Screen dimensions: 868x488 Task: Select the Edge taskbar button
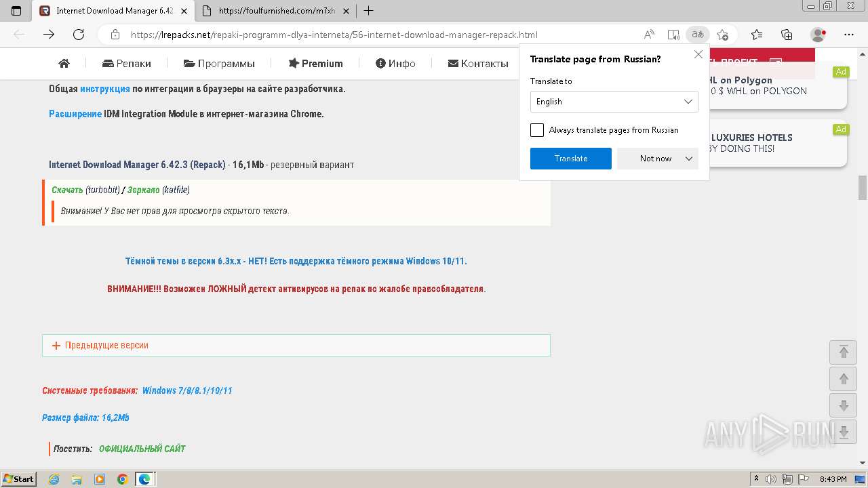coord(145,479)
